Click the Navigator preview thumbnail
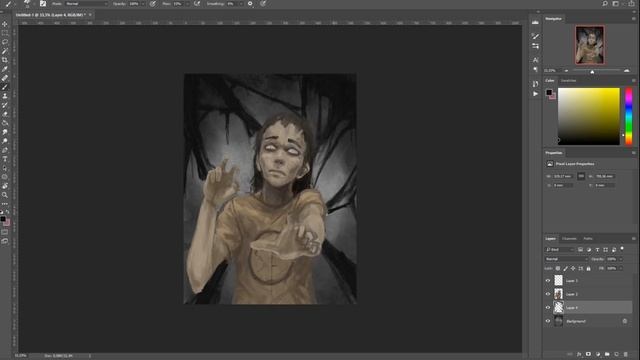Screen dimensions: 640x360 pyautogui.click(x=590, y=45)
